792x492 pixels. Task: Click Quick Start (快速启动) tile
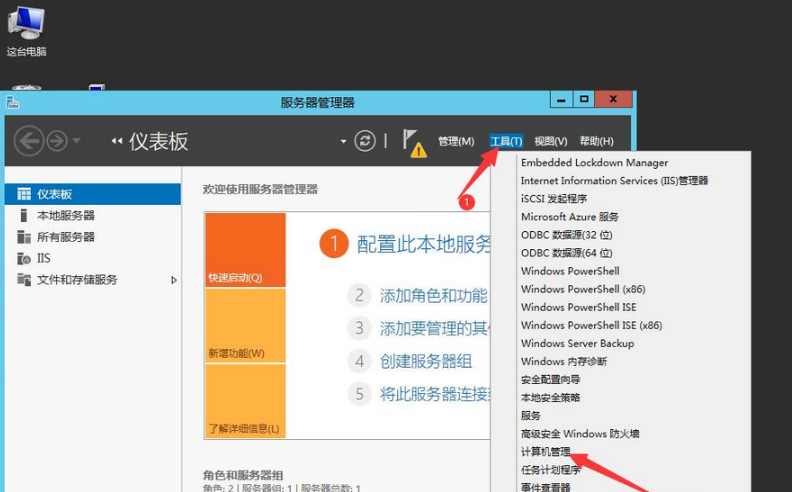click(245, 250)
